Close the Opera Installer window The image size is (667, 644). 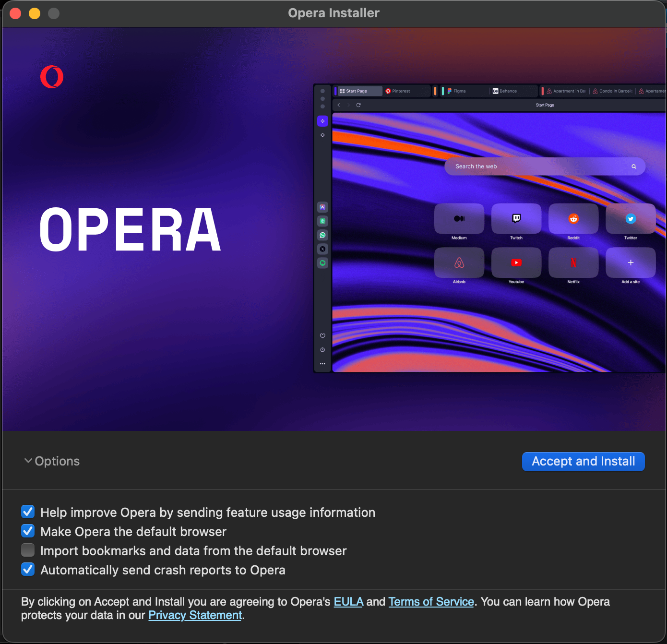coord(15,13)
